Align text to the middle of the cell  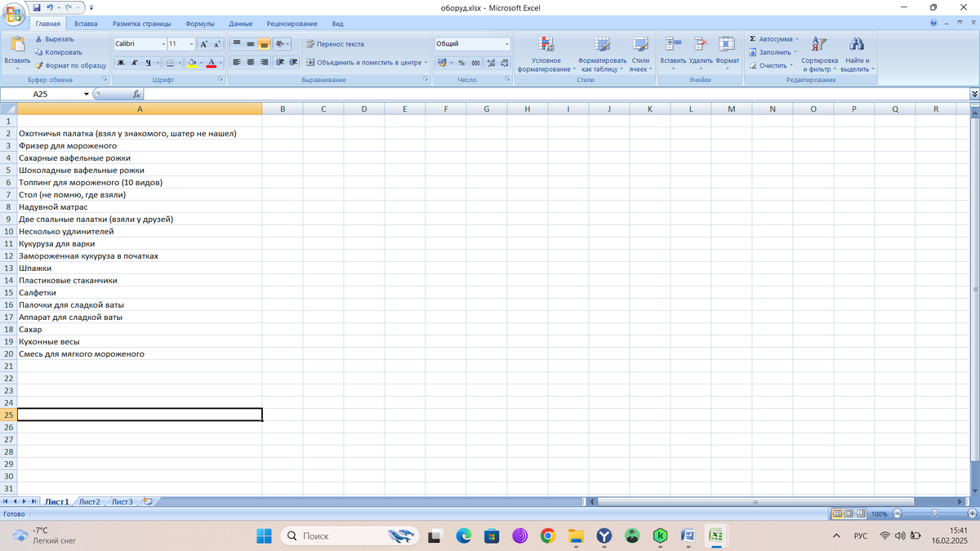[251, 44]
